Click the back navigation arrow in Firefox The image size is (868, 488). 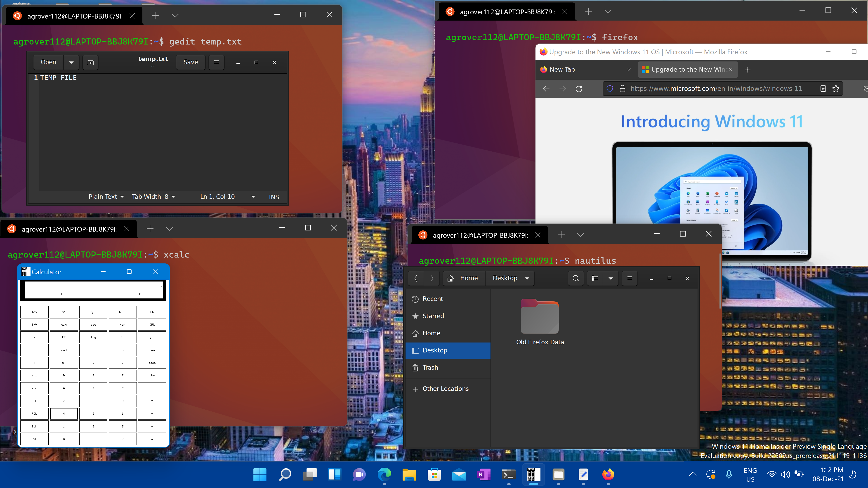pyautogui.click(x=547, y=88)
